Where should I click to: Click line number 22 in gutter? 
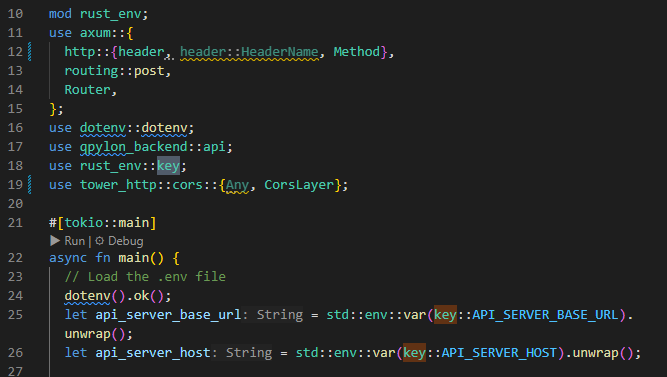pyautogui.click(x=15, y=257)
